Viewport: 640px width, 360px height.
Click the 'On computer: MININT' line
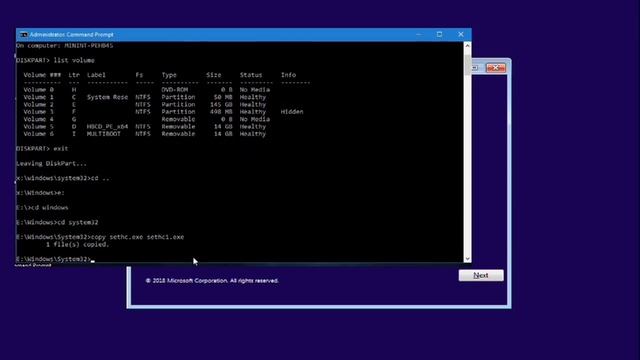[x=64, y=46]
